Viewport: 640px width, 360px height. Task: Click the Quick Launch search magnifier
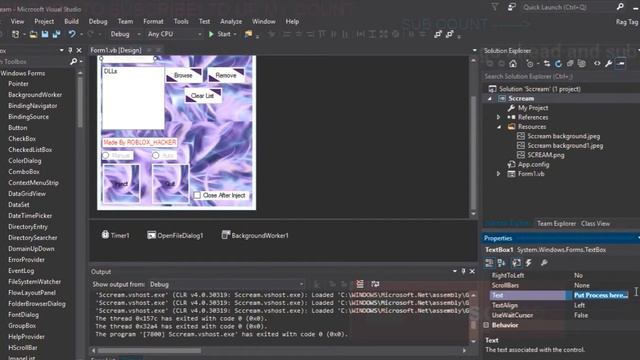(x=620, y=7)
